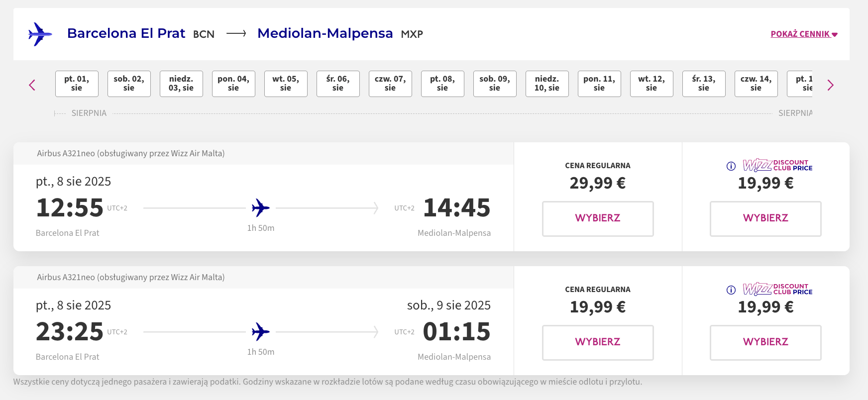Click the 23:25 departure time flight card
The image size is (868, 400).
click(x=263, y=321)
